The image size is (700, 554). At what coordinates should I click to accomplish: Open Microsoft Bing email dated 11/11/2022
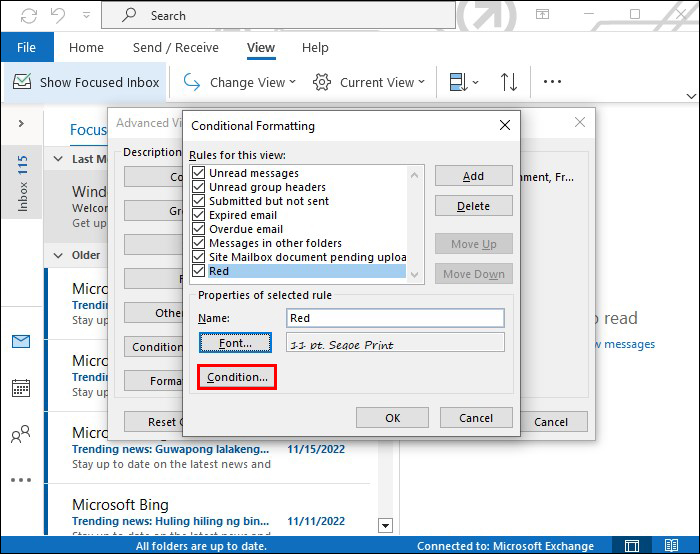pyautogui.click(x=208, y=512)
